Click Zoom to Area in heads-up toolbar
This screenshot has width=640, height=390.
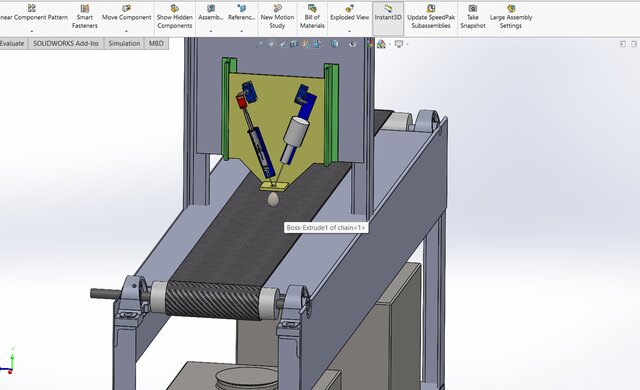point(271,44)
